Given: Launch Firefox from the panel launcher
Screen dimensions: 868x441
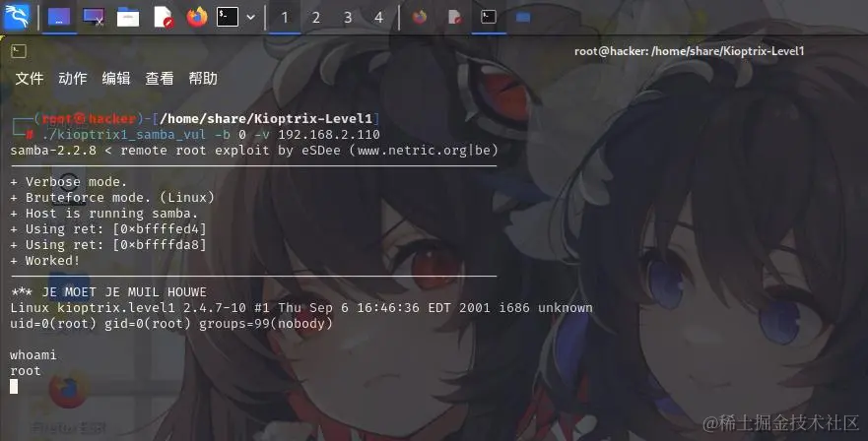Looking at the screenshot, I should coord(196,17).
